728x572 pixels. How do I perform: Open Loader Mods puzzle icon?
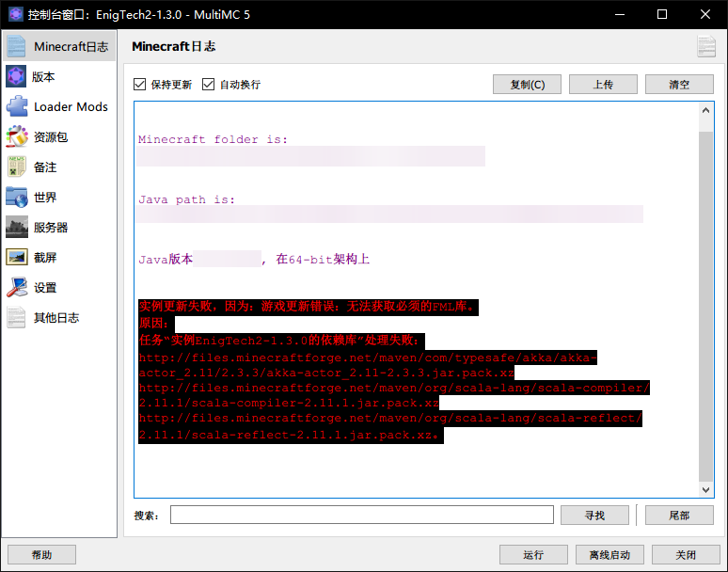17,106
